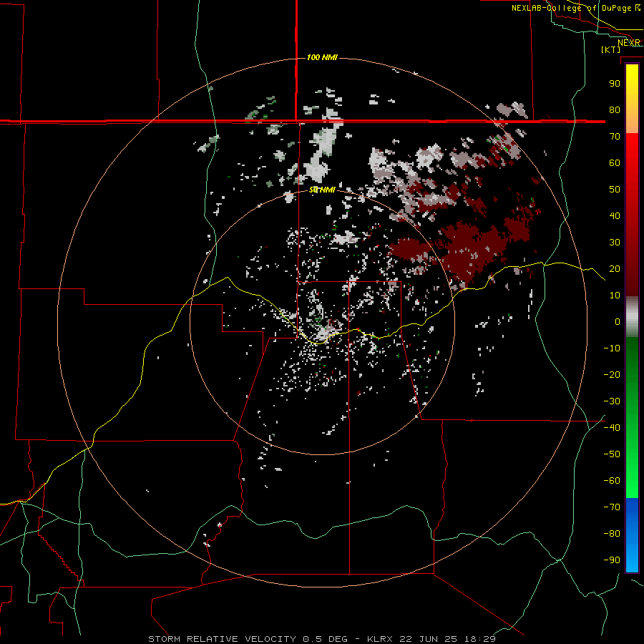Click the [KT] units label
Image resolution: width=644 pixels, height=644 pixels.
611,49
